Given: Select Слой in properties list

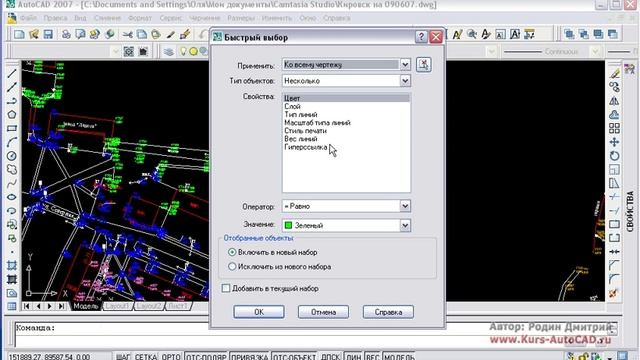Looking at the screenshot, I should tap(292, 107).
